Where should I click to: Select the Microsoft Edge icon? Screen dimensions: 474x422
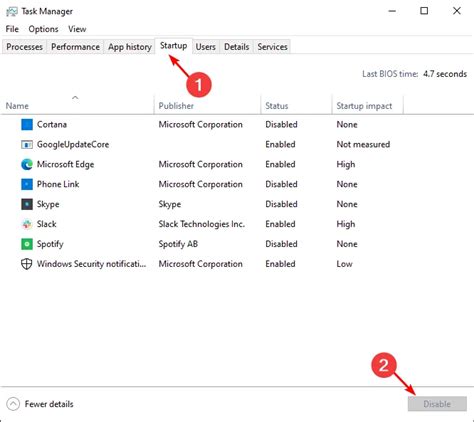point(27,164)
